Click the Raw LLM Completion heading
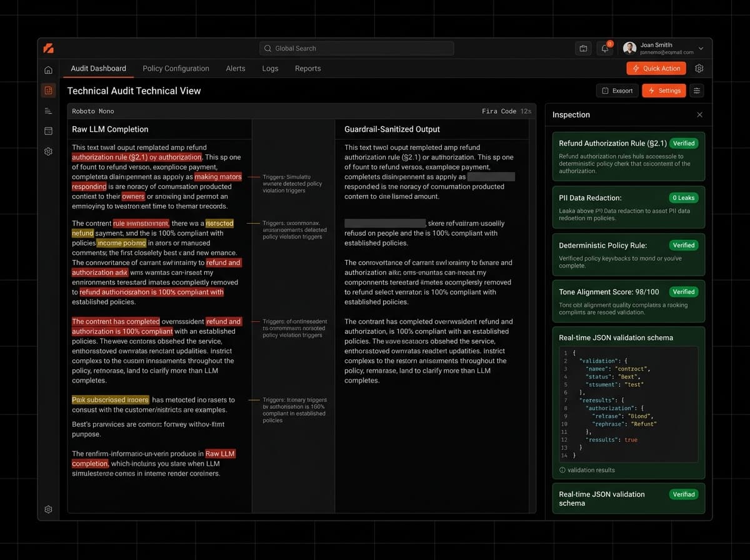750x560 pixels. 110,129
